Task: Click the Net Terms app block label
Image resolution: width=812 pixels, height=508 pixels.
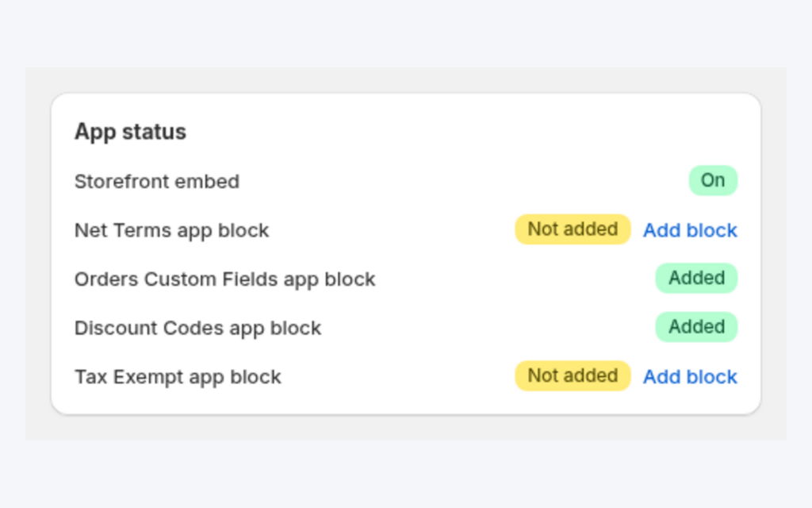Action: tap(172, 230)
